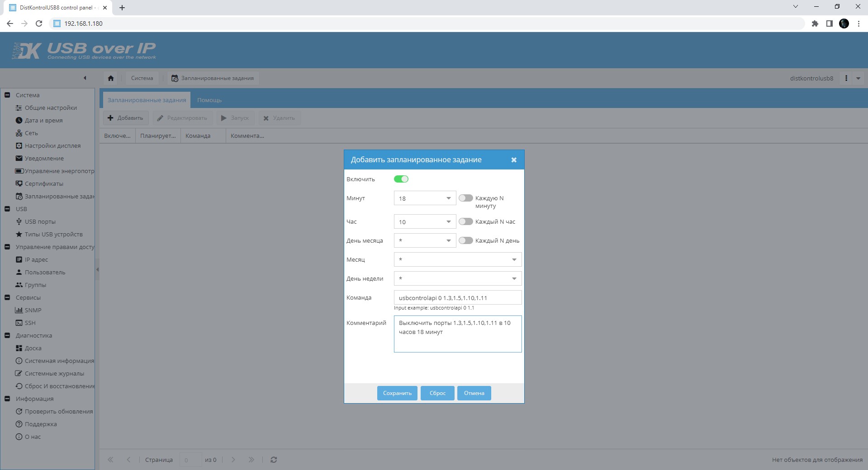This screenshot has height=470, width=868.
Task: Collapse the Информация tree section
Action: click(7, 399)
